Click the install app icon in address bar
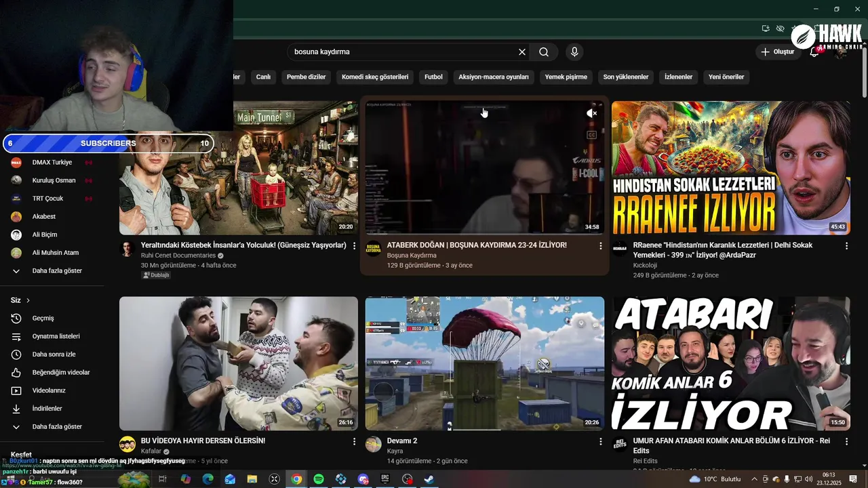Screen dimensions: 868x488 click(766, 28)
